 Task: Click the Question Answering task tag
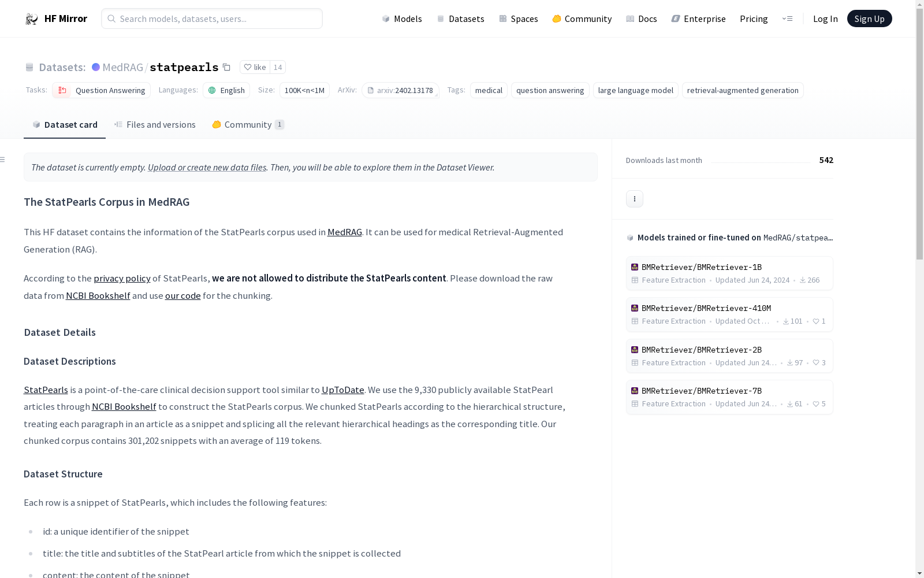point(102,90)
